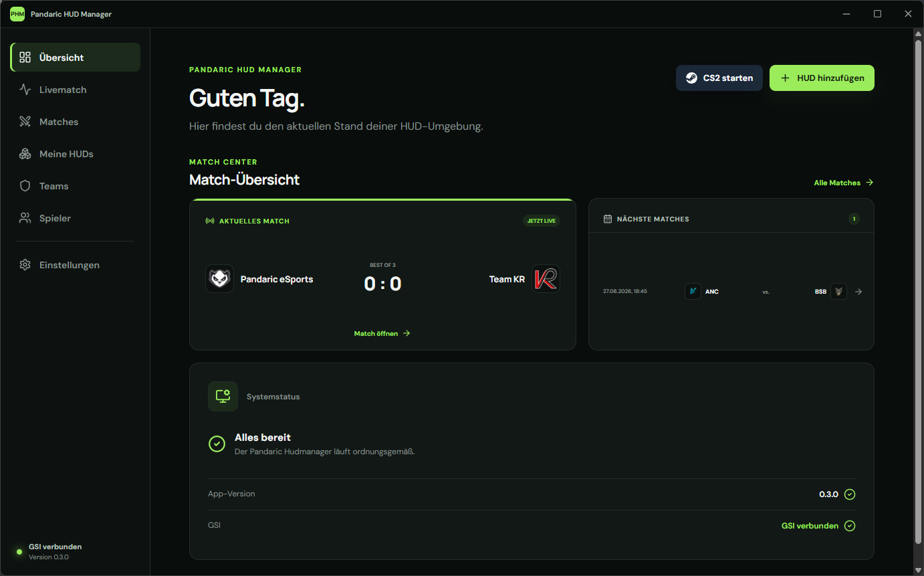Viewport: 924px width, 576px height.
Task: Navigate to Spieler in the sidebar
Action: 76,218
